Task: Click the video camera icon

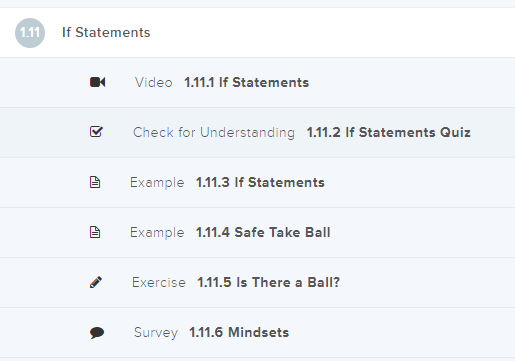Action: point(97,82)
